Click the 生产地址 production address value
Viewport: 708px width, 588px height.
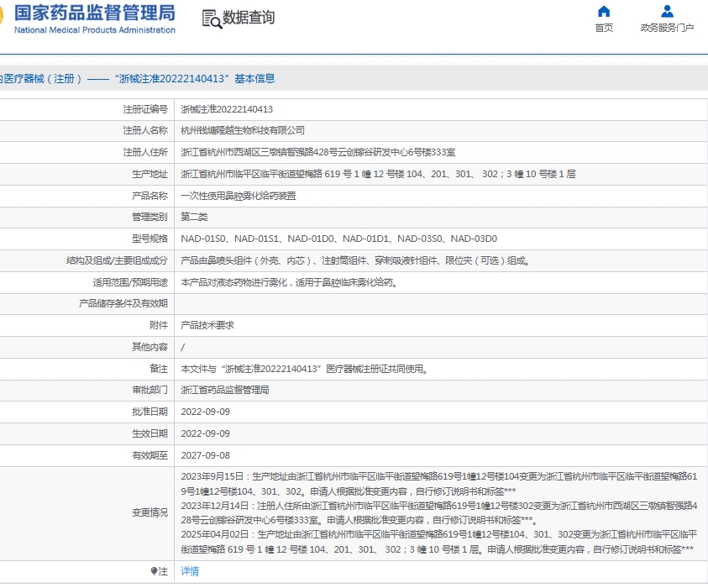[x=378, y=174]
